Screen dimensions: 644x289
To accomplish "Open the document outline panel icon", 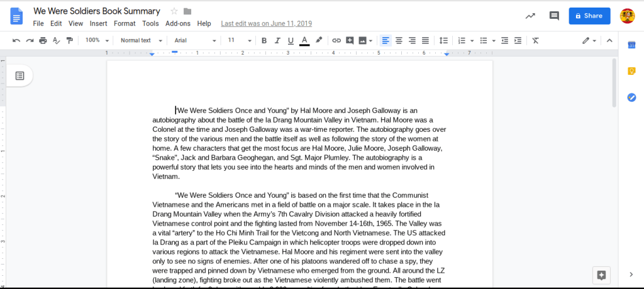I will [x=19, y=75].
